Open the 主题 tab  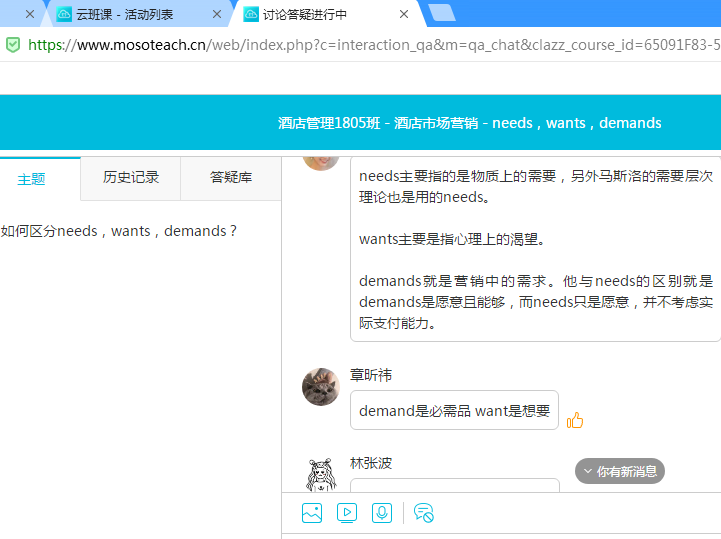pos(40,179)
